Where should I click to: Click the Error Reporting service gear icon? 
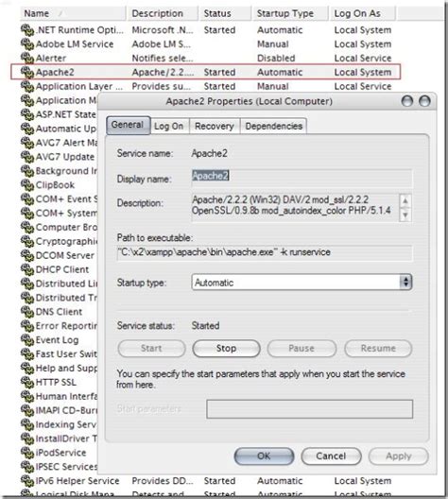[x=27, y=326]
